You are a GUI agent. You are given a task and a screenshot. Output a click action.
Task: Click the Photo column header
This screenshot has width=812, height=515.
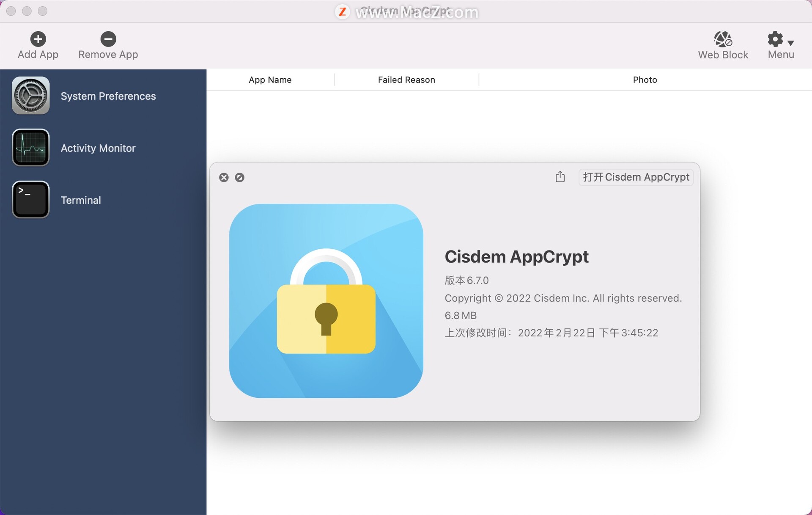pos(645,80)
